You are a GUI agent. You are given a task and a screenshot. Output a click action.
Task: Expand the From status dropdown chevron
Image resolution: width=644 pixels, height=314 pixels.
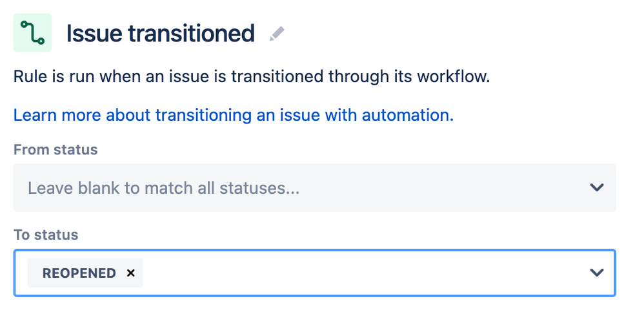pyautogui.click(x=596, y=188)
